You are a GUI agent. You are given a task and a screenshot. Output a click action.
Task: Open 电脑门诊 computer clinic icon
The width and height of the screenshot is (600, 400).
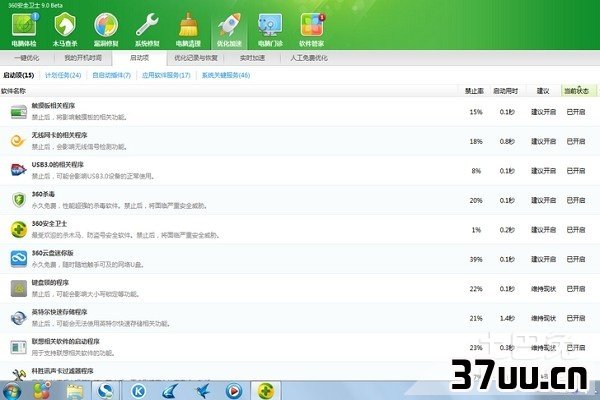pos(270,29)
